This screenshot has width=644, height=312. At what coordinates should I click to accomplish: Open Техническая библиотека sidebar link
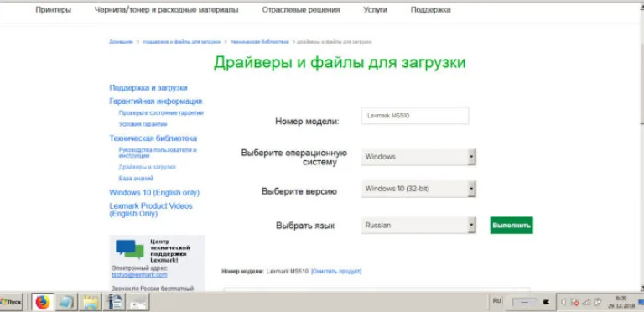pos(153,138)
